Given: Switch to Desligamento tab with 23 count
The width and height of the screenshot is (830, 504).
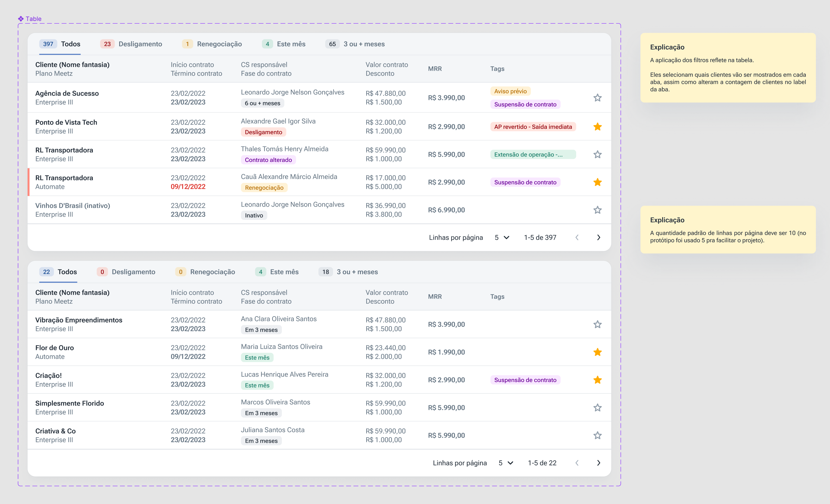Looking at the screenshot, I should tap(131, 44).
